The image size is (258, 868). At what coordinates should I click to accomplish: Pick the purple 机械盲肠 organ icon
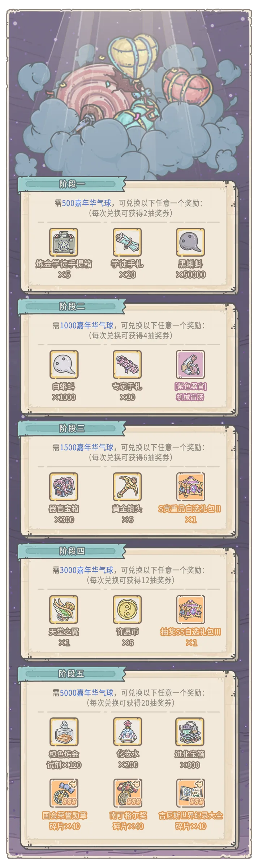pyautogui.click(x=190, y=365)
